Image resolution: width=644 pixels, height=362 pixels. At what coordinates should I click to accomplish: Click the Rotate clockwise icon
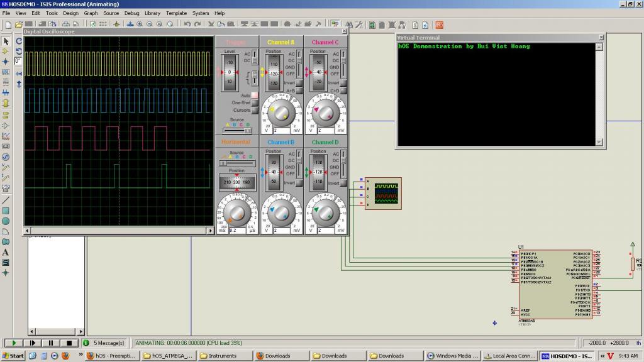(x=19, y=40)
